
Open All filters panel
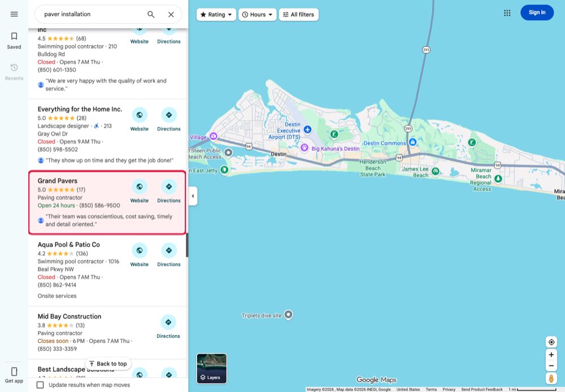(x=299, y=15)
